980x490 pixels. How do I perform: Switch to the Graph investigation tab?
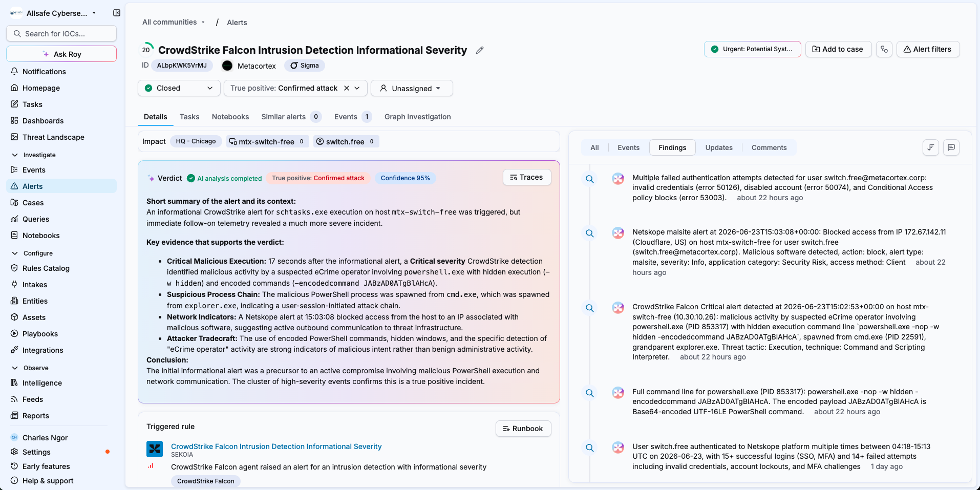tap(418, 117)
